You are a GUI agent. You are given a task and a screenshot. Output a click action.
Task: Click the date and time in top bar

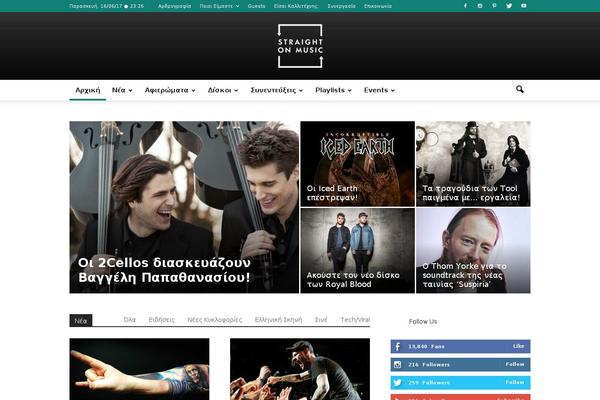[x=107, y=6]
